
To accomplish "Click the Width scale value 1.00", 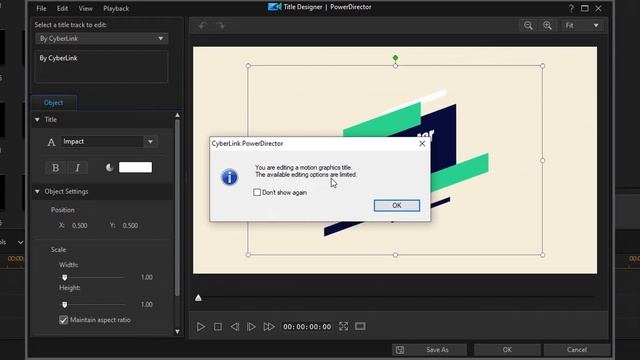I will point(147,278).
